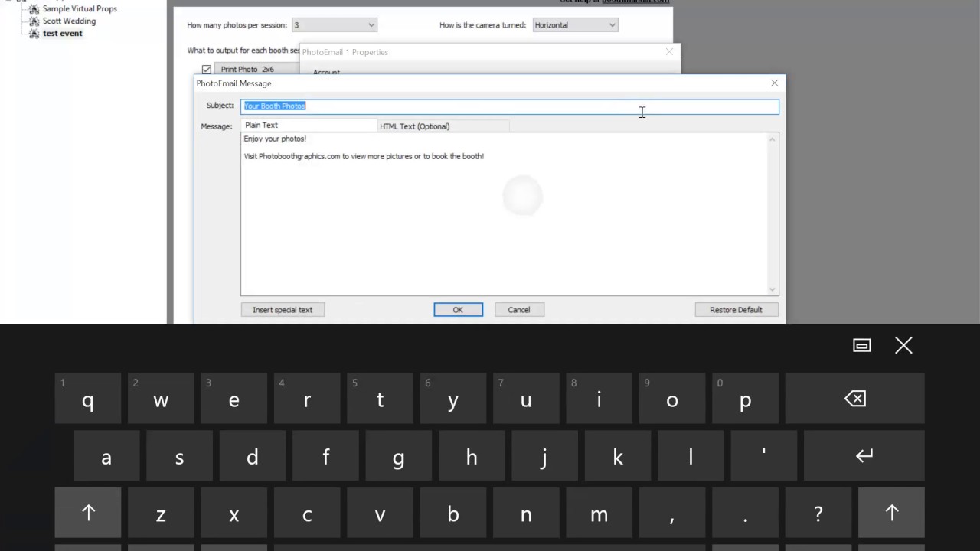The image size is (980, 551).
Task: Toggle Print Photo 2x6 checkbox
Action: (x=207, y=70)
